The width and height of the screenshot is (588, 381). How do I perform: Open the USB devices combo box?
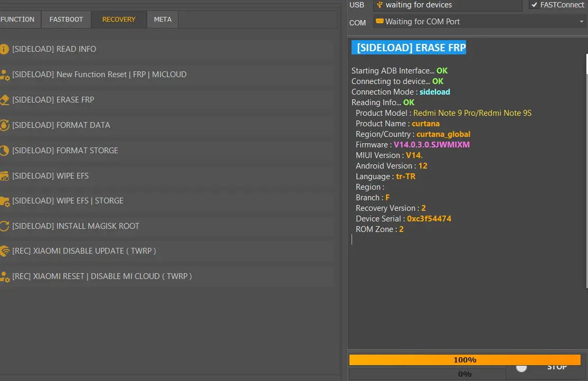[448, 5]
